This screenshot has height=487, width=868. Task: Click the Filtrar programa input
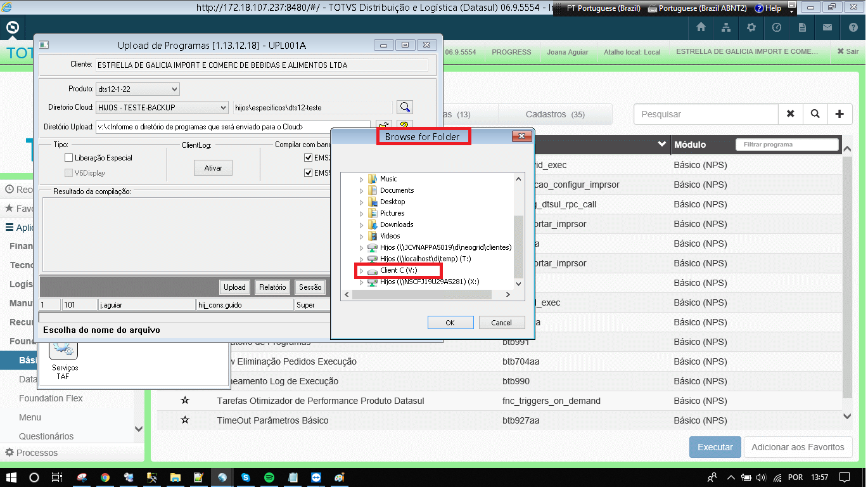click(787, 145)
